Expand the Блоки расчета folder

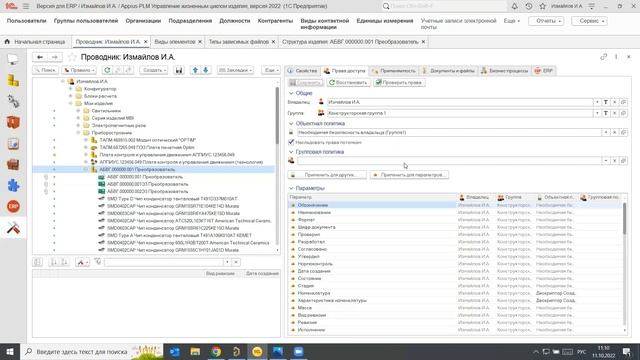(x=71, y=96)
